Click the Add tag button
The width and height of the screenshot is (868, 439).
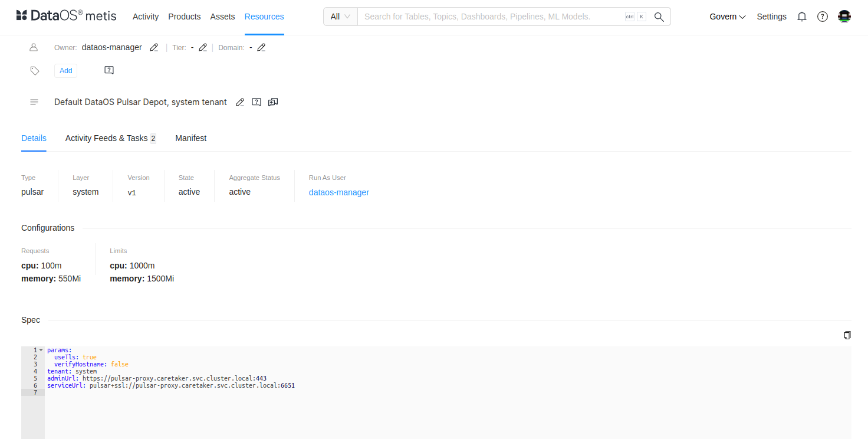pos(66,71)
